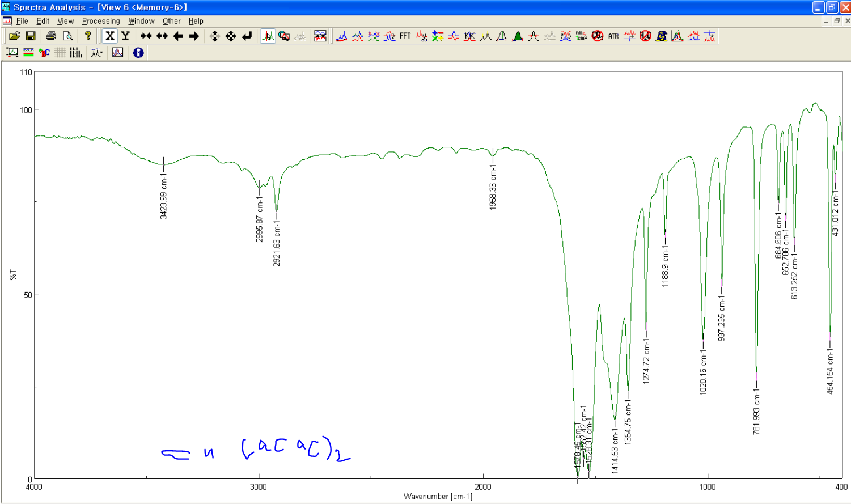Viewport: 851px width, 504px height.
Task: Save the current spectrum
Action: (x=31, y=36)
